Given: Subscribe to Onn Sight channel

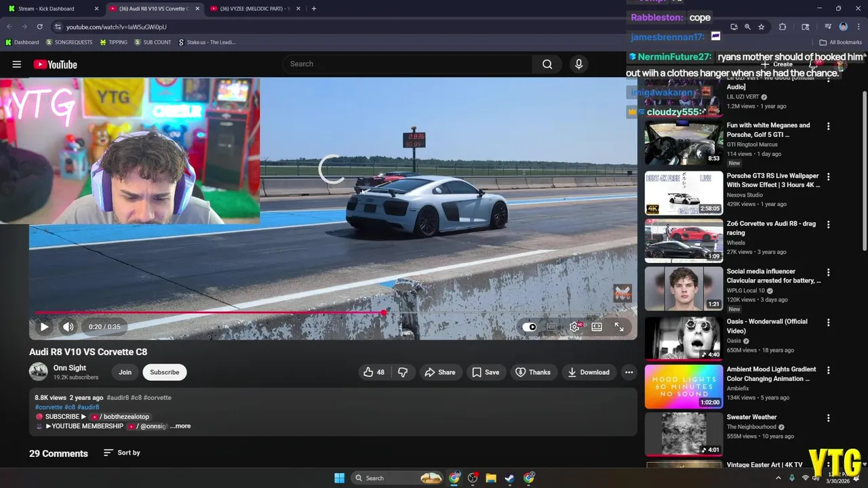Looking at the screenshot, I should (x=165, y=372).
